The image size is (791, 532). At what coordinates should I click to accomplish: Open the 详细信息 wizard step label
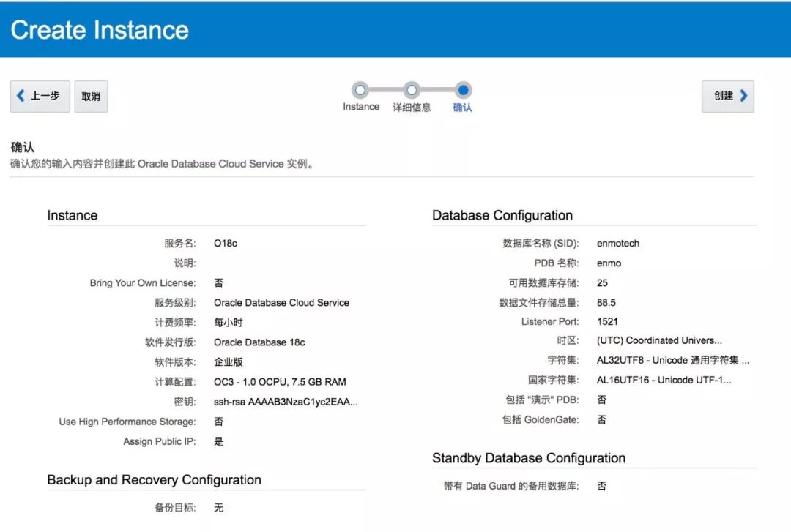412,108
